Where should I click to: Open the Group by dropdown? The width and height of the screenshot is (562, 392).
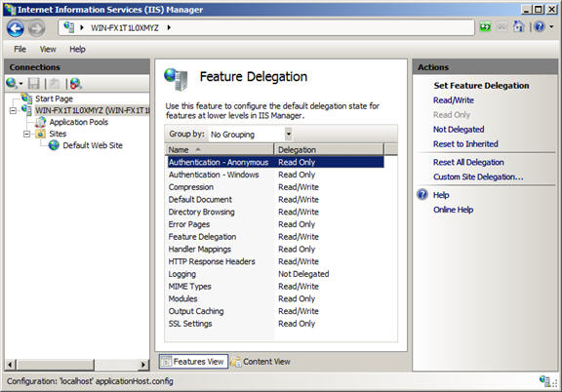289,134
